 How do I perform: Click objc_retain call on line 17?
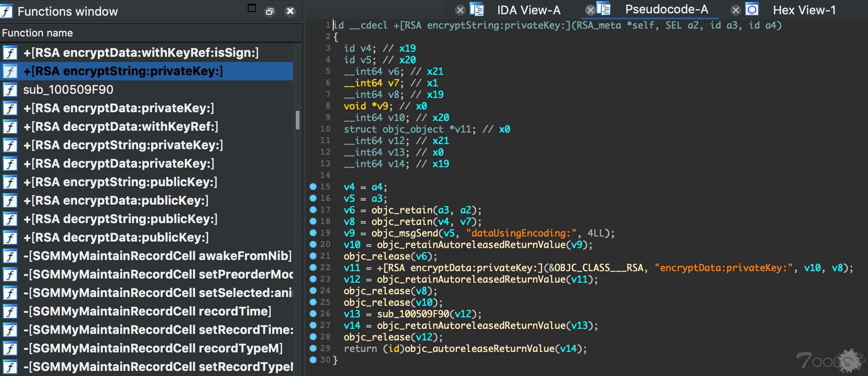pyautogui.click(x=402, y=210)
